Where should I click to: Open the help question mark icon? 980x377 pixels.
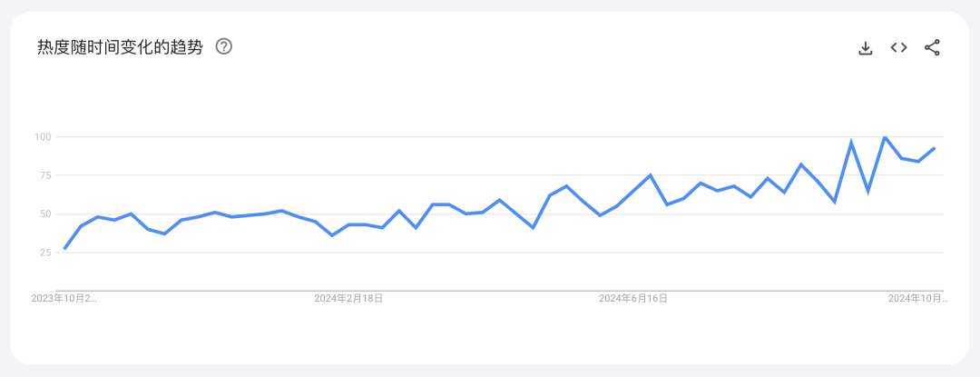(224, 47)
